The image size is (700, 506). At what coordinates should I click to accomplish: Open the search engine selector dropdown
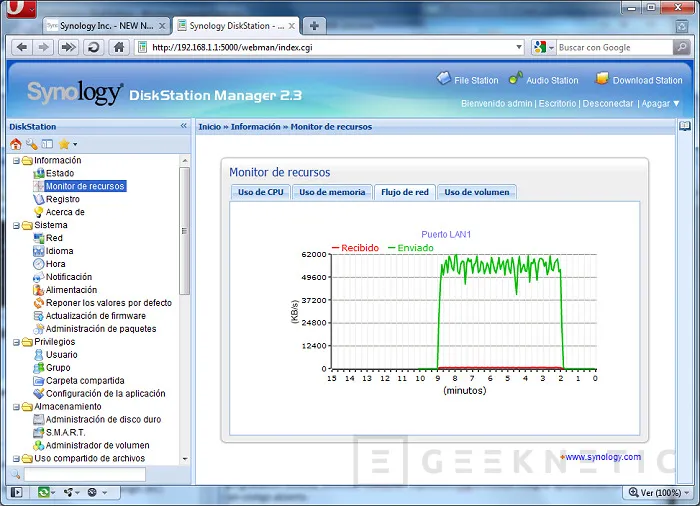click(x=552, y=47)
